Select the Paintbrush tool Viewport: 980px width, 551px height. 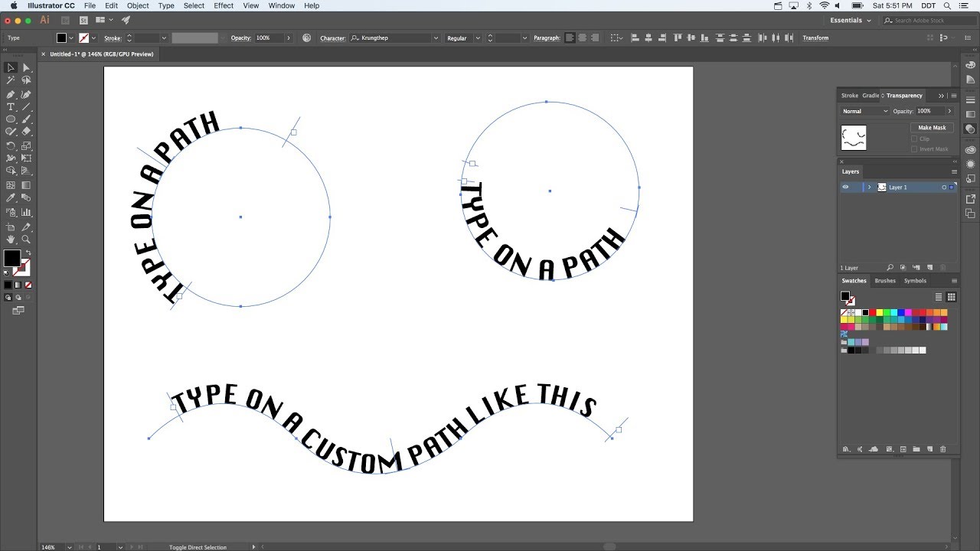(x=26, y=119)
